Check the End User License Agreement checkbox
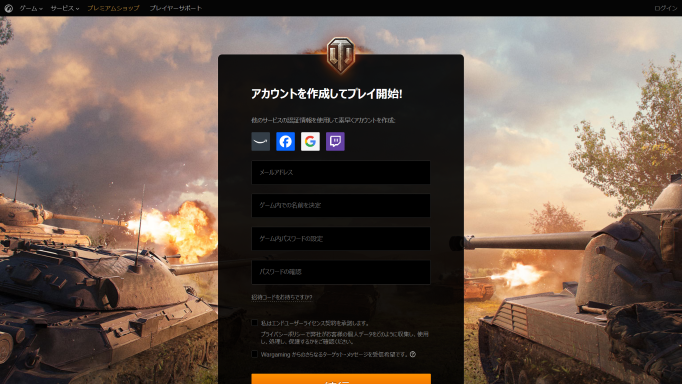The image size is (682, 384). (254, 323)
